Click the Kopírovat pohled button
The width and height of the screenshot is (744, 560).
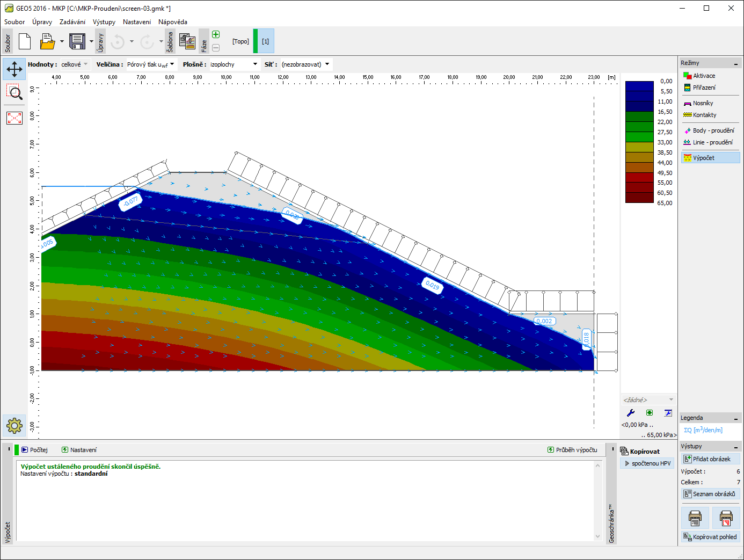(711, 537)
